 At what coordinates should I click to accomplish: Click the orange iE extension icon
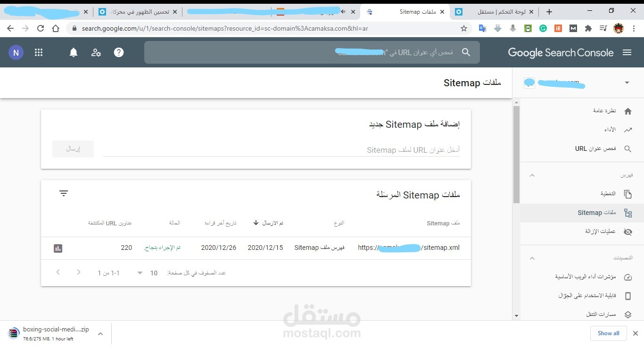coord(558,28)
